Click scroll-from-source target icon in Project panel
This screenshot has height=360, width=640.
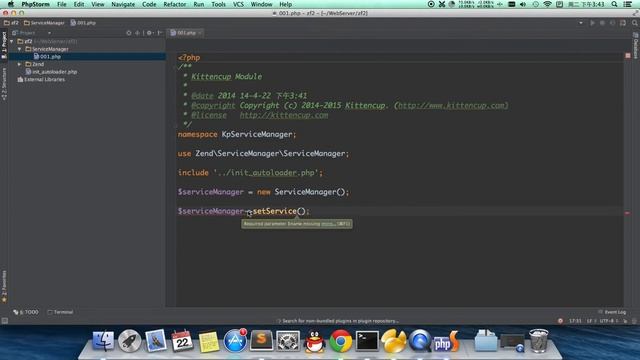tap(129, 33)
